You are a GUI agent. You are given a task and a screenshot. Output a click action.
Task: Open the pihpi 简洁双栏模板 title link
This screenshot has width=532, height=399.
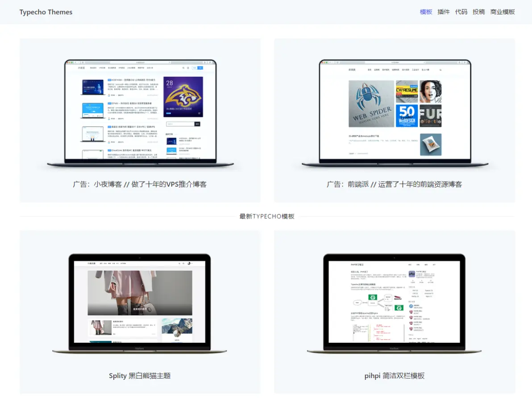[394, 376]
